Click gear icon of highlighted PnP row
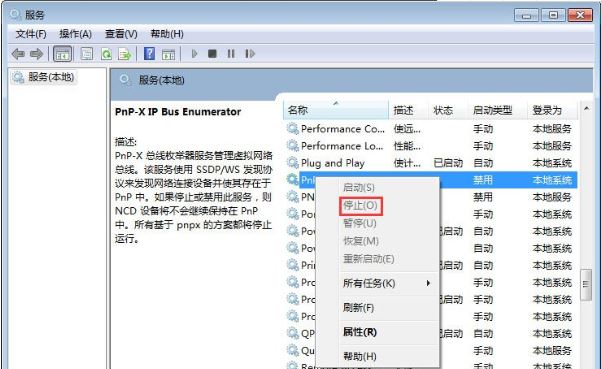Image resolution: width=601 pixels, height=369 pixels. coord(292,180)
